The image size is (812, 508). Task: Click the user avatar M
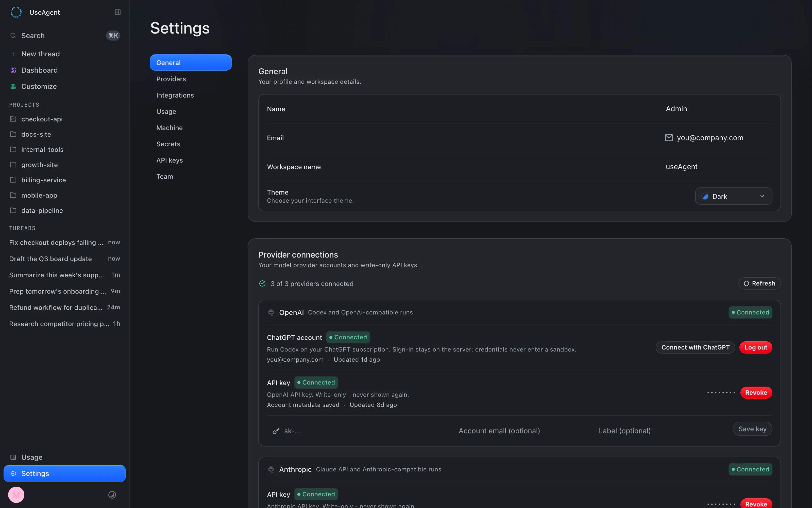(x=16, y=495)
